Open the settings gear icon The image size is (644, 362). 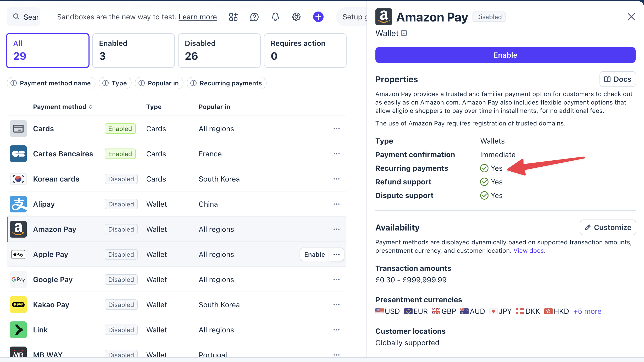pos(296,17)
